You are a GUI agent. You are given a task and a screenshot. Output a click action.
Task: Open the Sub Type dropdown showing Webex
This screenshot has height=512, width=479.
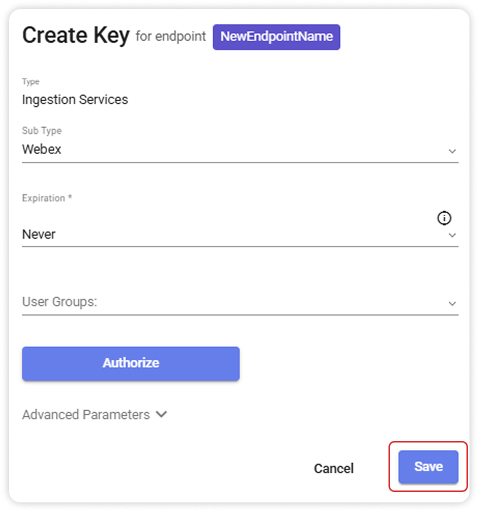coord(240,150)
